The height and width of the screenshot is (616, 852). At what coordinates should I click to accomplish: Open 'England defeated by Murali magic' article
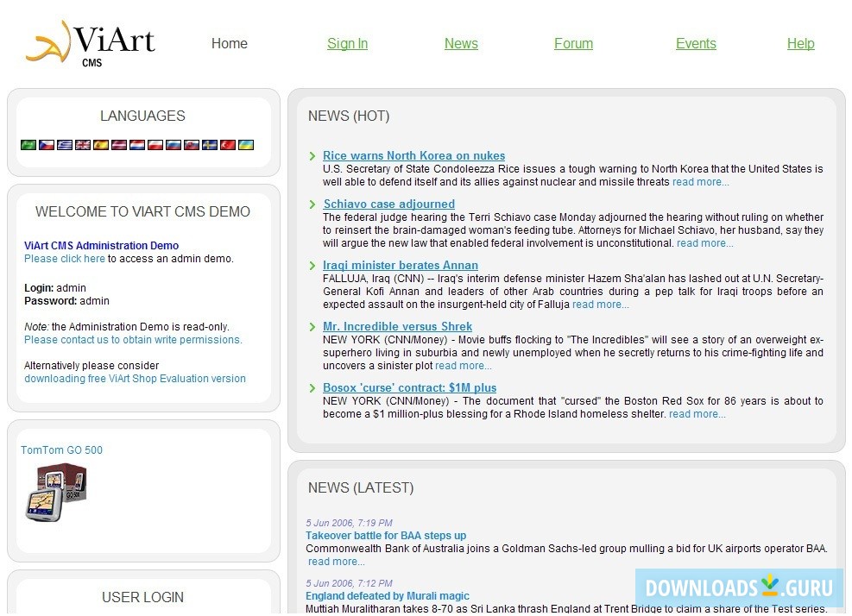(x=388, y=596)
